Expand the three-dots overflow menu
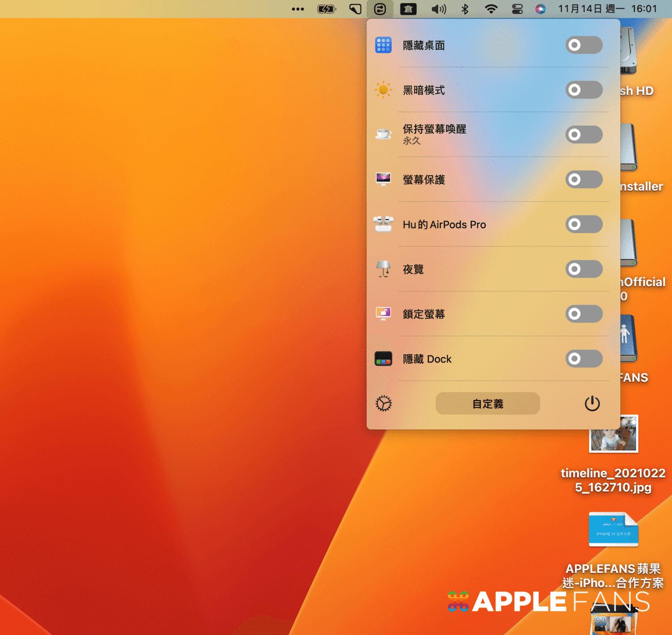The height and width of the screenshot is (635, 672). (x=298, y=9)
